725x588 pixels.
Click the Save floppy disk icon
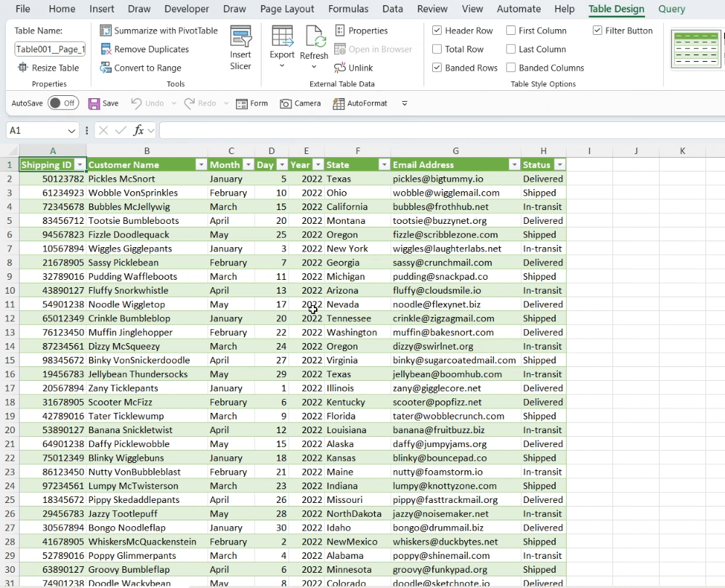tap(94, 103)
